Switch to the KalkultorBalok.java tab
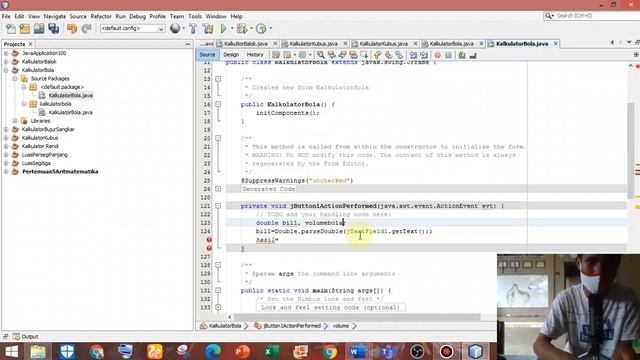 (246, 44)
